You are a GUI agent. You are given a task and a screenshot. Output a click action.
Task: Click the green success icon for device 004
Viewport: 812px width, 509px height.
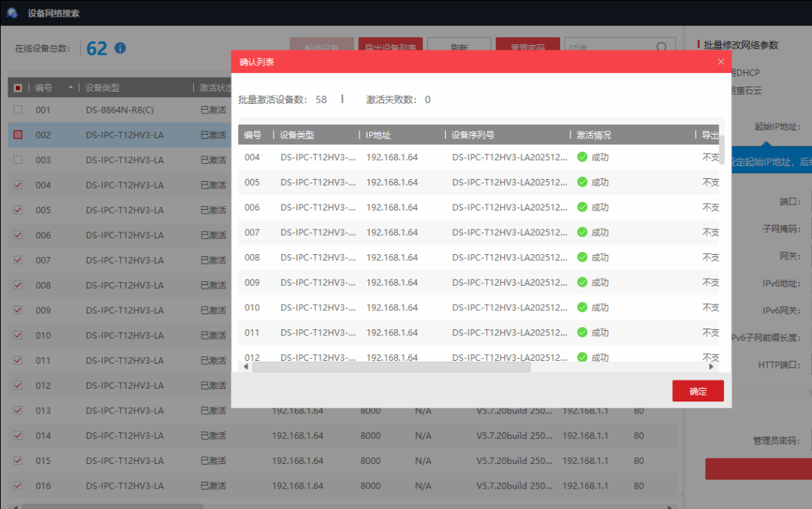[582, 157]
